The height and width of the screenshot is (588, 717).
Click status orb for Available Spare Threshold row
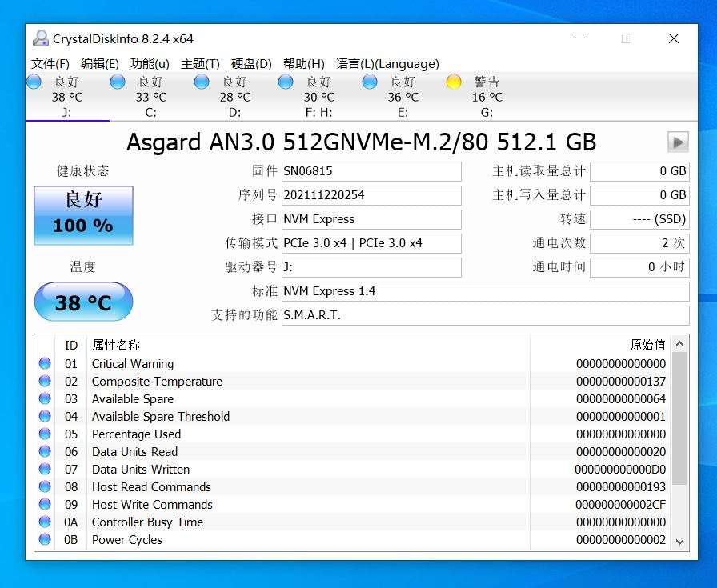click(x=45, y=416)
